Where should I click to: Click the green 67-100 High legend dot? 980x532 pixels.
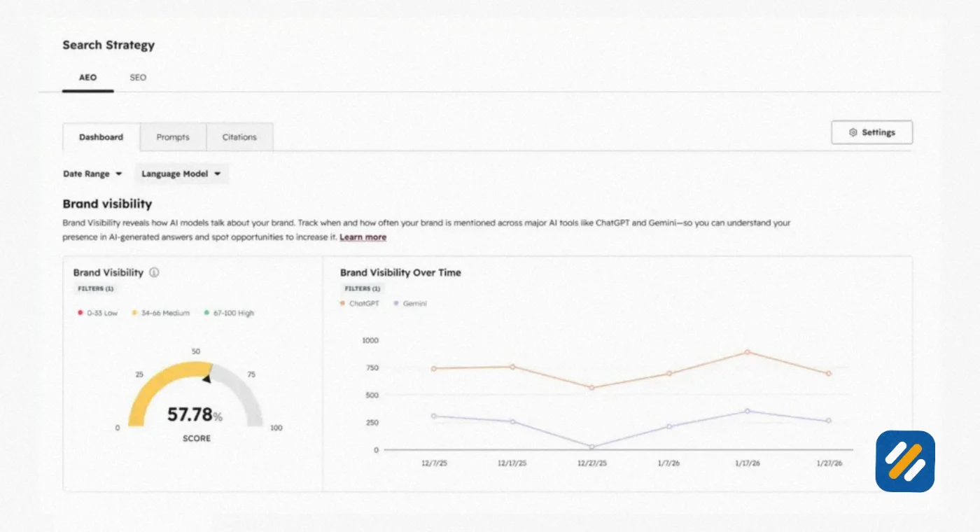point(207,313)
